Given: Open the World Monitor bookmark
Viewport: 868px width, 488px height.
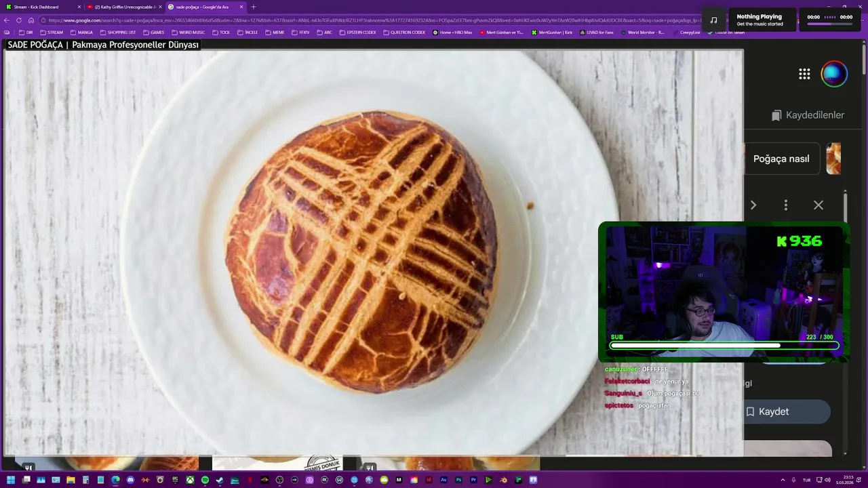Looking at the screenshot, I should [642, 32].
